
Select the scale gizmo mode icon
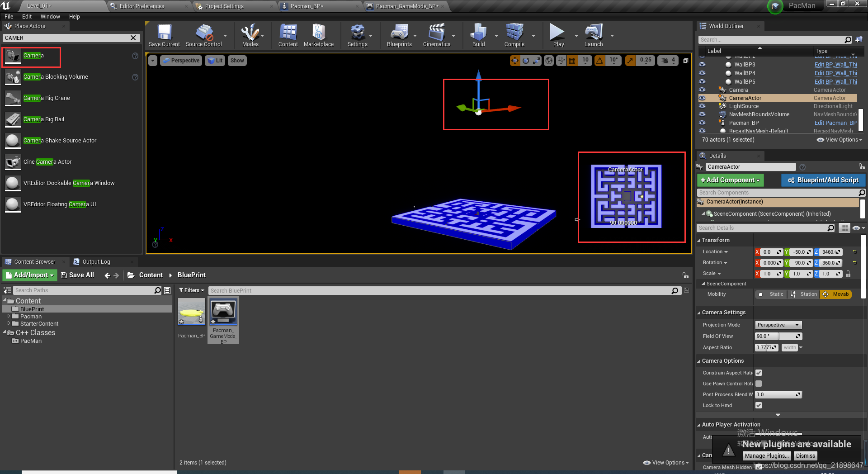point(537,61)
